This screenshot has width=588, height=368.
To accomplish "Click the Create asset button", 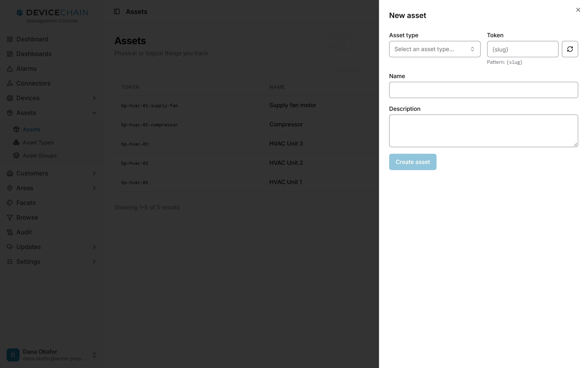I will tap(413, 162).
